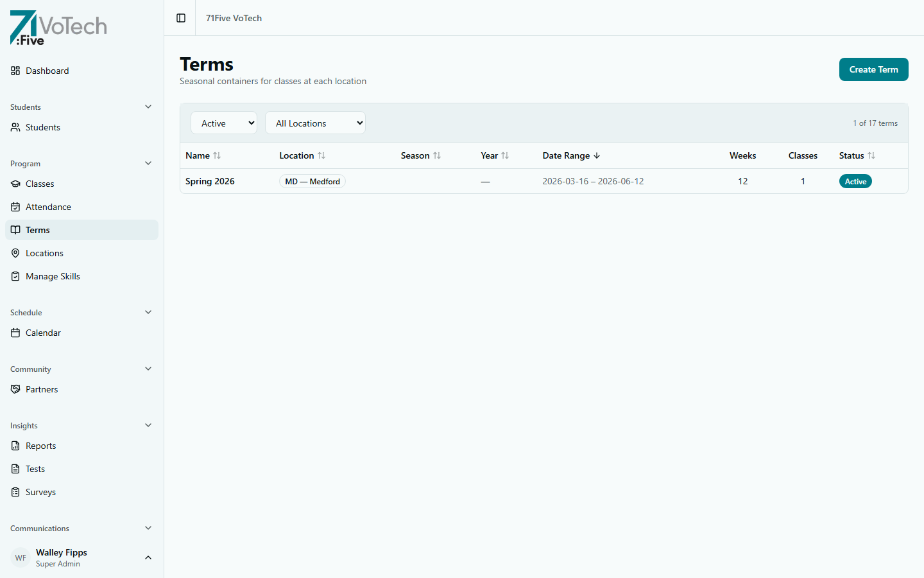Toggle sorting on the Status column

[857, 155]
